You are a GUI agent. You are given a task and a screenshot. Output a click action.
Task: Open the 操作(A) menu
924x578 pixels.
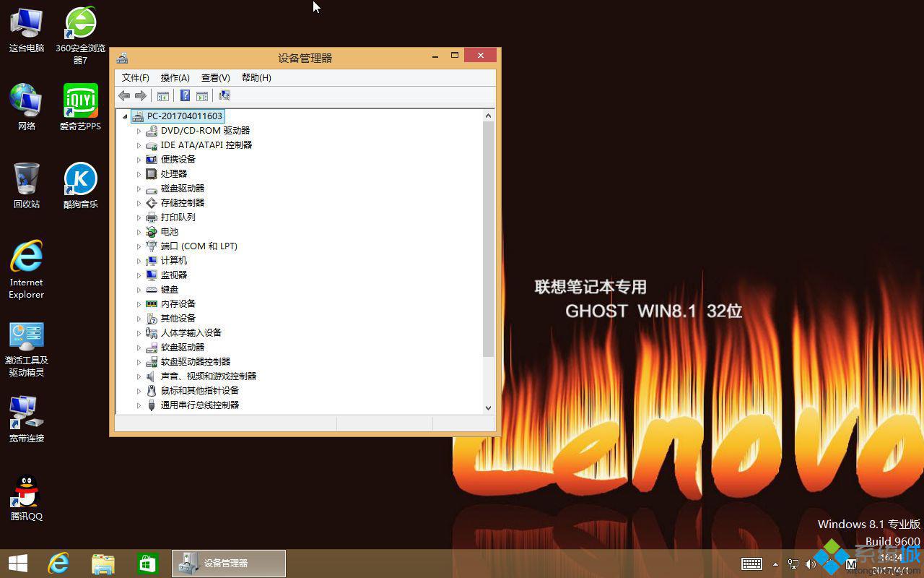(175, 77)
